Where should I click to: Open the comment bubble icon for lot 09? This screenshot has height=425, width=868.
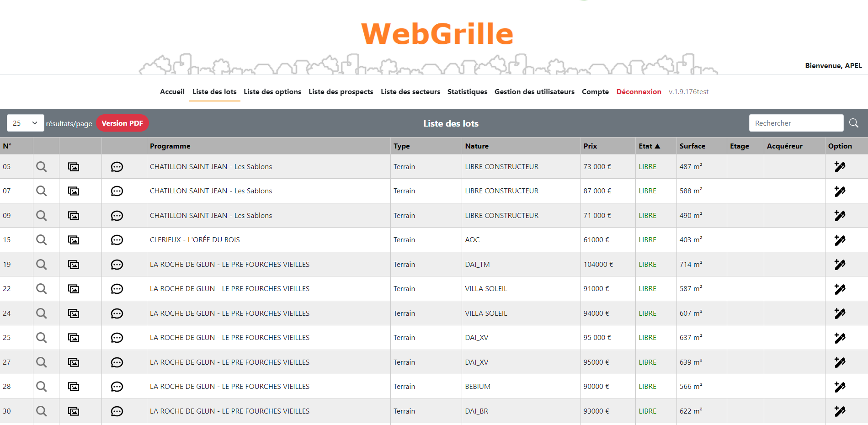117,216
